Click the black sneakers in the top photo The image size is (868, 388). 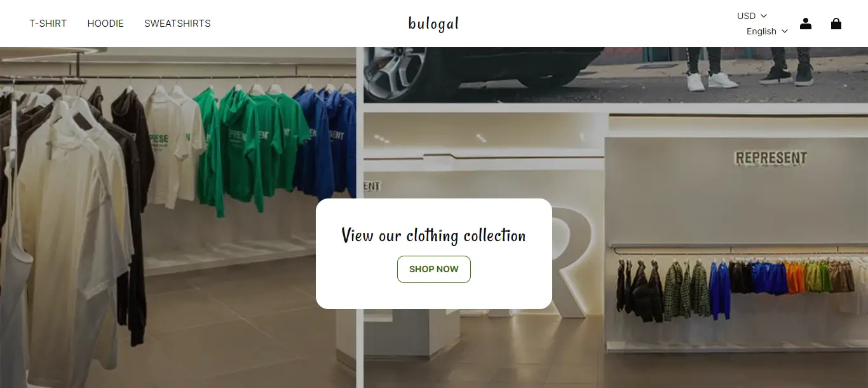[x=787, y=76]
